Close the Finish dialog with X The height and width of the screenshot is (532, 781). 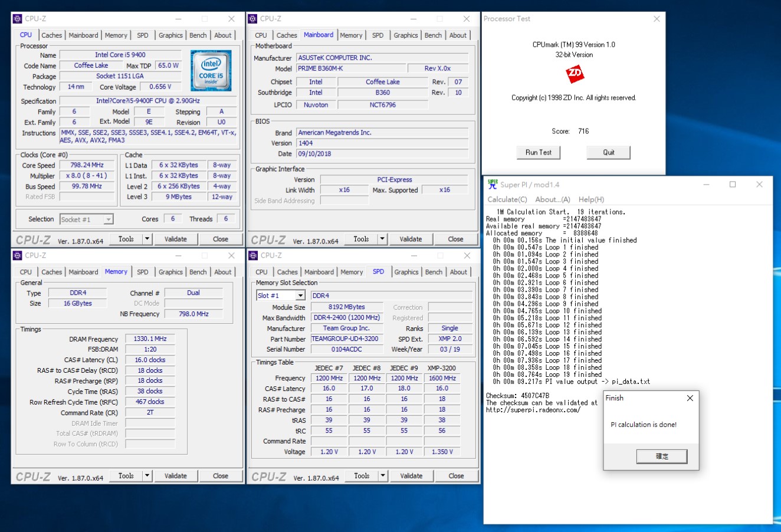(690, 398)
